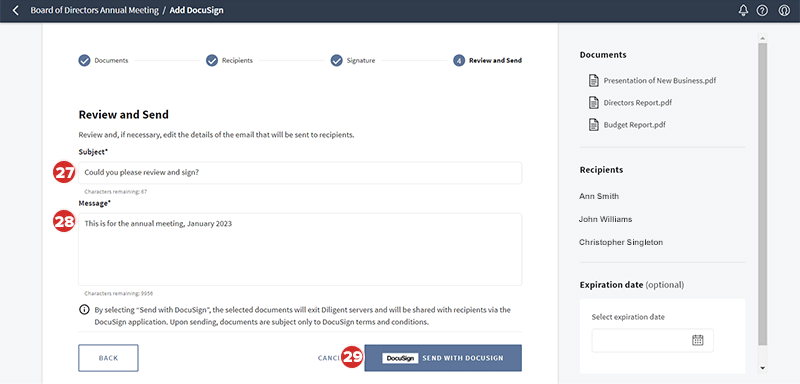This screenshot has width=800, height=384.
Task: Click the Cancel link
Action: [329, 358]
